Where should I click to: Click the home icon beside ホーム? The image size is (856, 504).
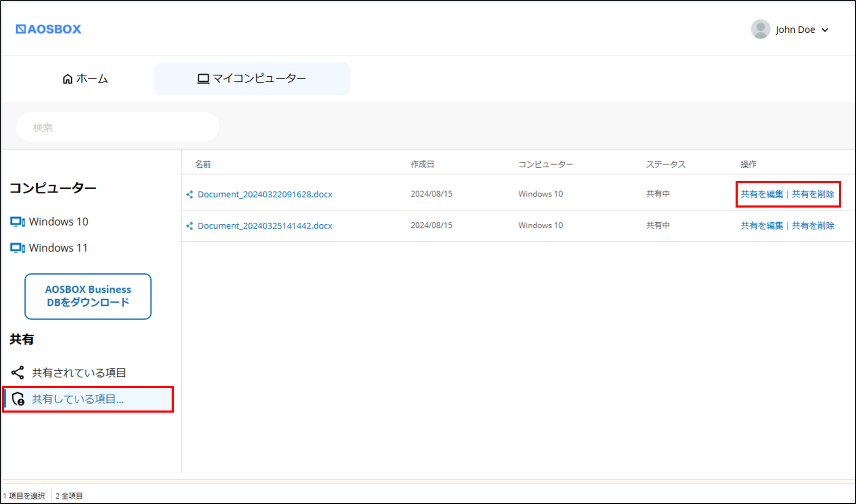68,79
